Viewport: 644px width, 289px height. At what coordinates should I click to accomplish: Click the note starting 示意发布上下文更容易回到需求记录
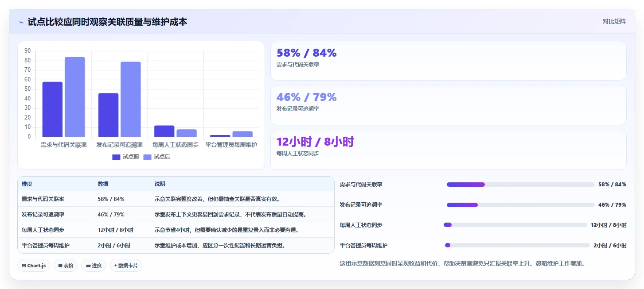(x=230, y=215)
